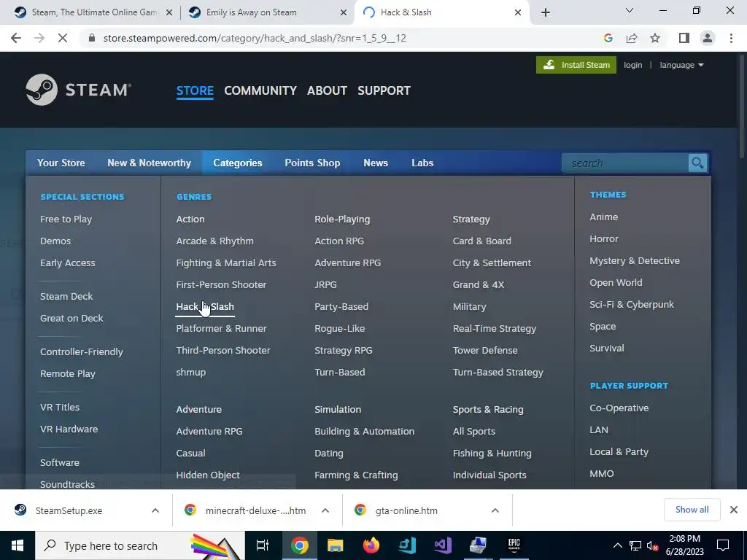The image size is (747, 560).
Task: Open Chrome tab search chevron
Action: 630,10
